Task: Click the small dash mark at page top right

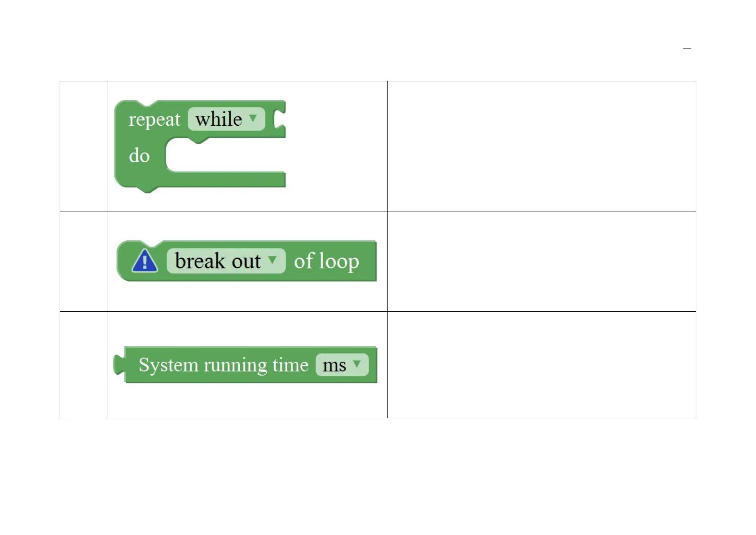Action: pos(687,49)
